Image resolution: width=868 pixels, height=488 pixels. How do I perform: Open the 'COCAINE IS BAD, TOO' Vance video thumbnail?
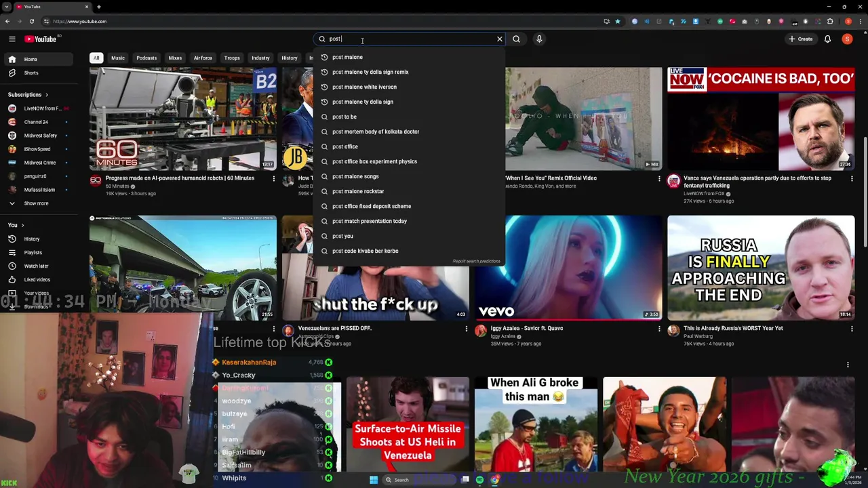[x=761, y=119]
